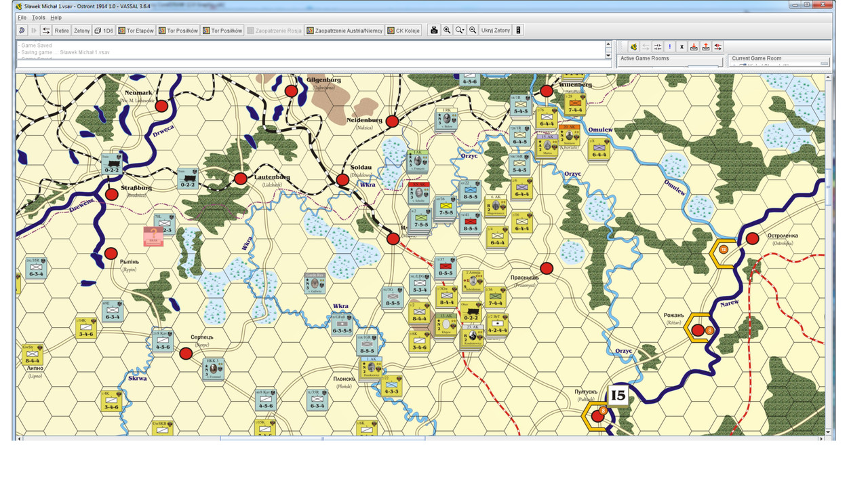This screenshot has height=492, width=868.
Task: Click the Undo last move icon
Action: coord(22,31)
